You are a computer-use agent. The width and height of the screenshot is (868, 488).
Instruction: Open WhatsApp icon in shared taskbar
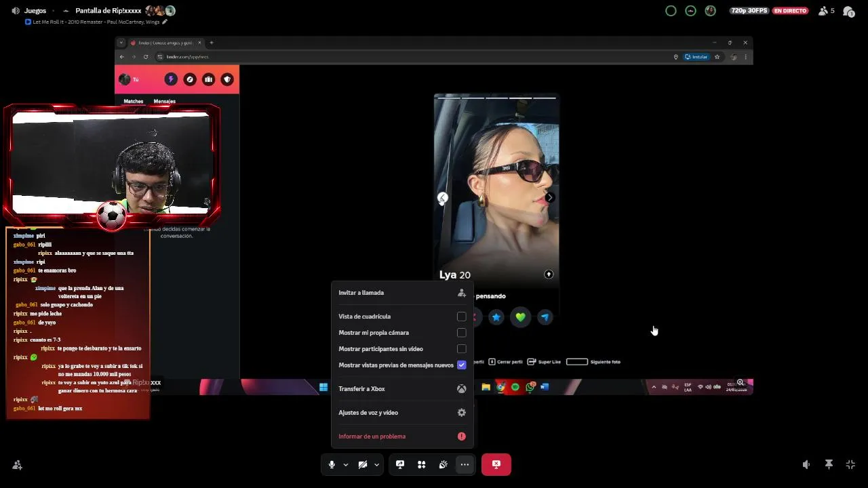click(x=530, y=388)
